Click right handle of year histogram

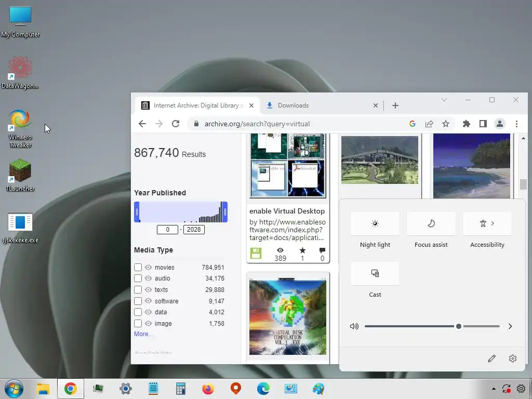click(x=225, y=212)
